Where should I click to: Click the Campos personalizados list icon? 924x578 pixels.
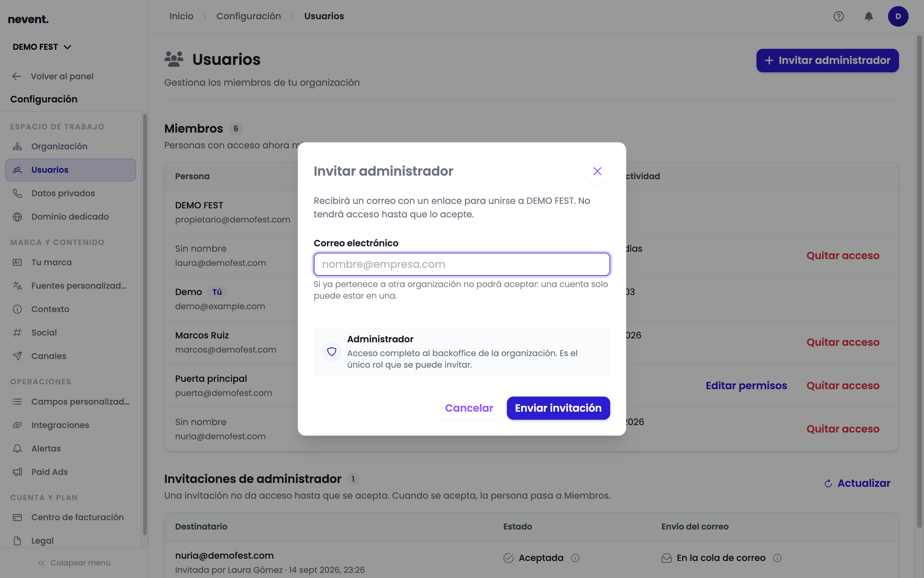tap(17, 402)
